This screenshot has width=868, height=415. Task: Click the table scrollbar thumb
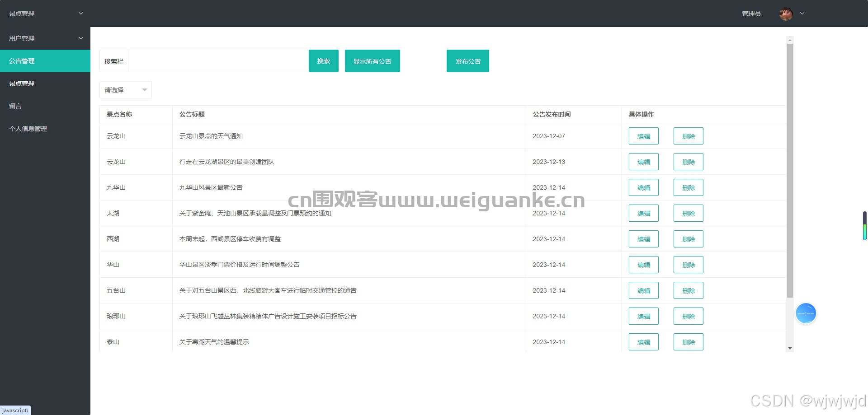click(x=790, y=171)
